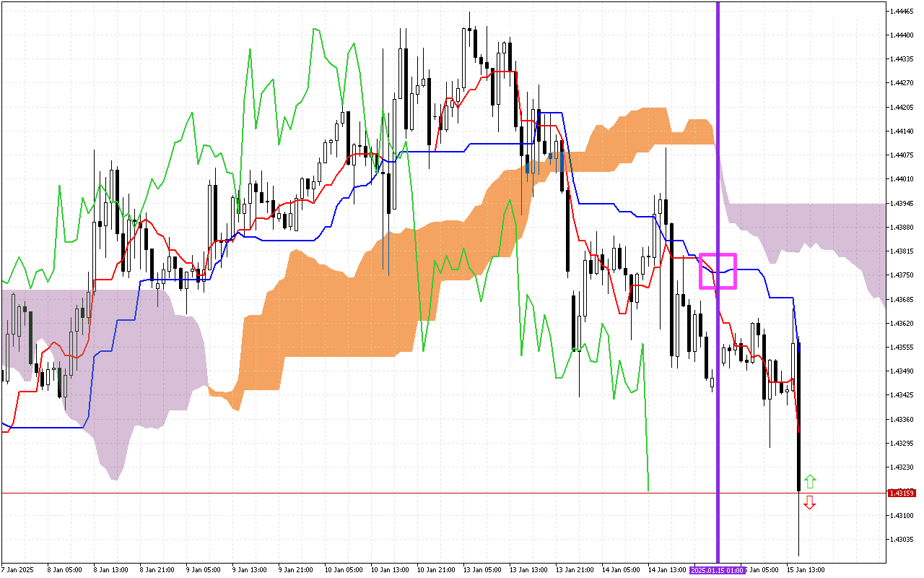Click price axis value 1.44010
Screen dimensions: 924x578
coord(901,179)
